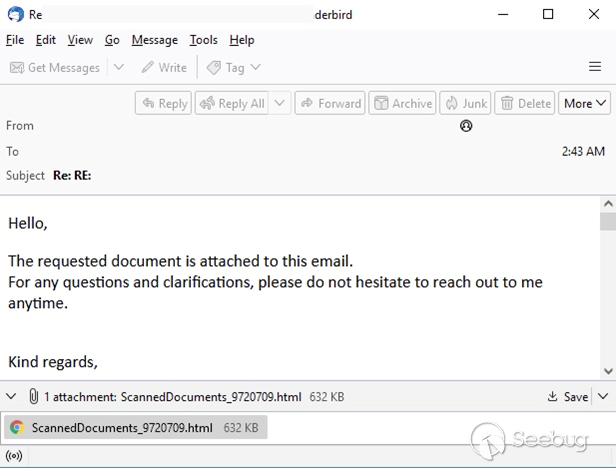Click Write to compose a message
This screenshot has width=616, height=468.
164,68
